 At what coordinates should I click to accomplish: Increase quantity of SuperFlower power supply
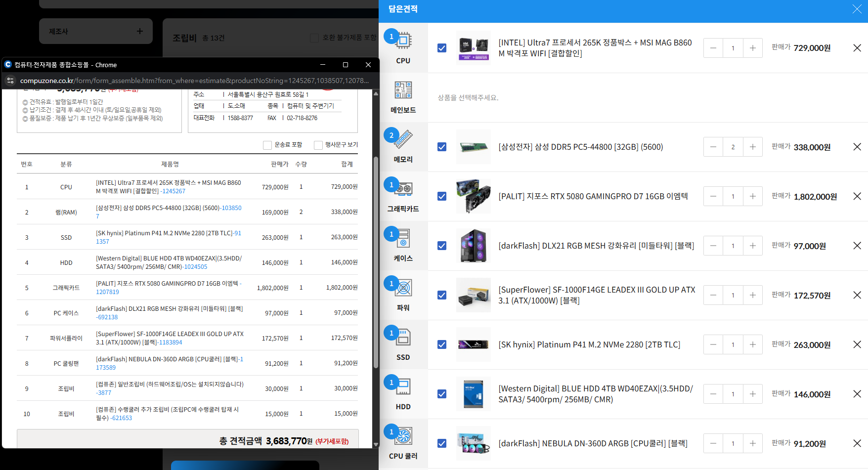(752, 295)
